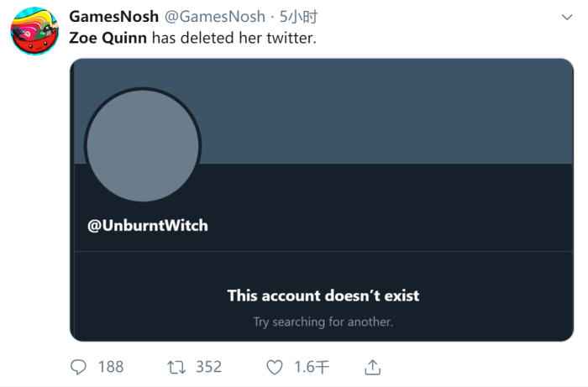Click the 352 retweet count

pos(208,367)
